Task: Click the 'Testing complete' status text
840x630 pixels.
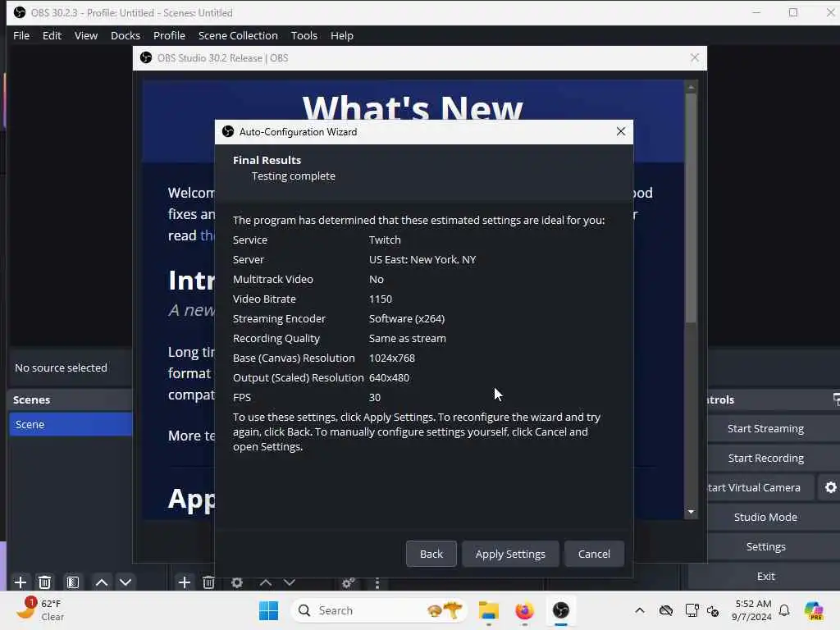Action: coord(294,176)
